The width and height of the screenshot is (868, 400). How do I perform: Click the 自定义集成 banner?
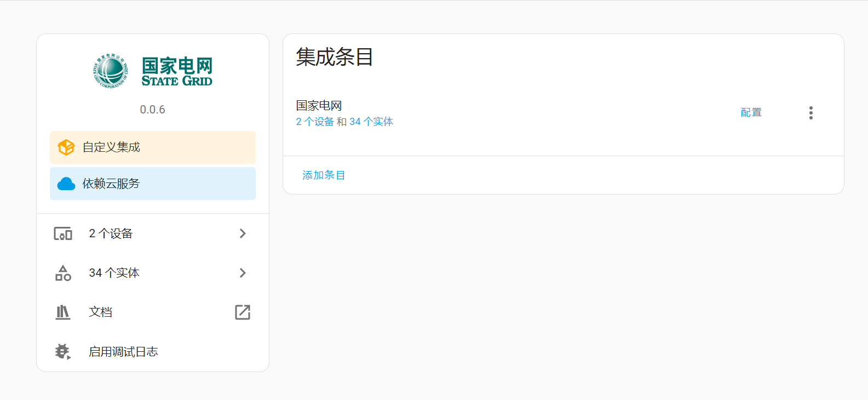[x=153, y=147]
